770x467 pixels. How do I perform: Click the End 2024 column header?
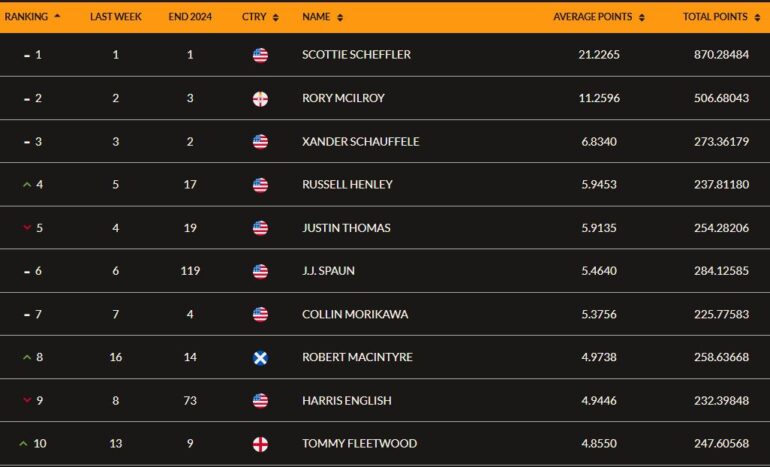[x=190, y=17]
